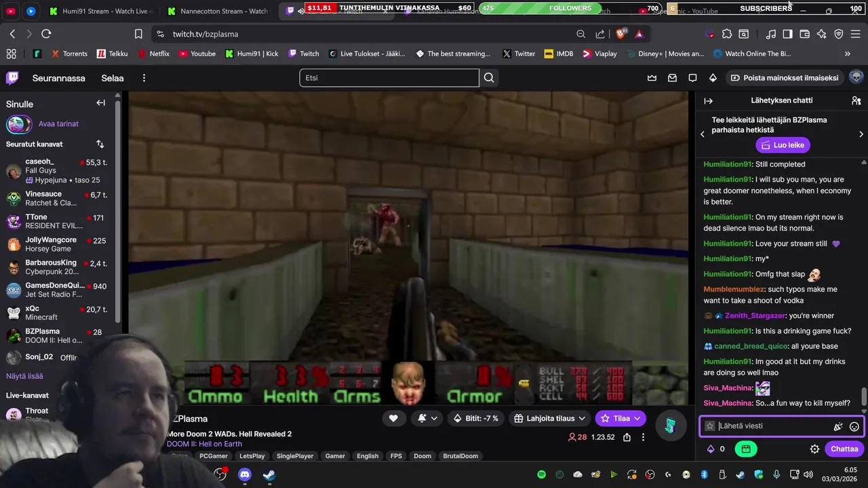This screenshot has height=488, width=868.
Task: Sort followed channels (Seuratut kanavat)
Action: pyautogui.click(x=100, y=144)
